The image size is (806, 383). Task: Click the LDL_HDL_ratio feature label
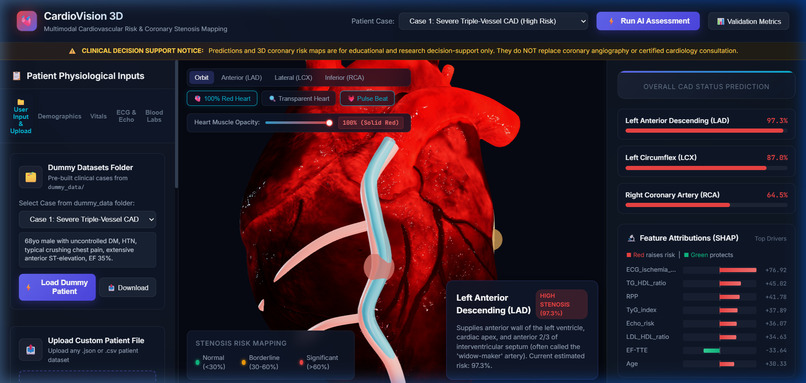647,337
